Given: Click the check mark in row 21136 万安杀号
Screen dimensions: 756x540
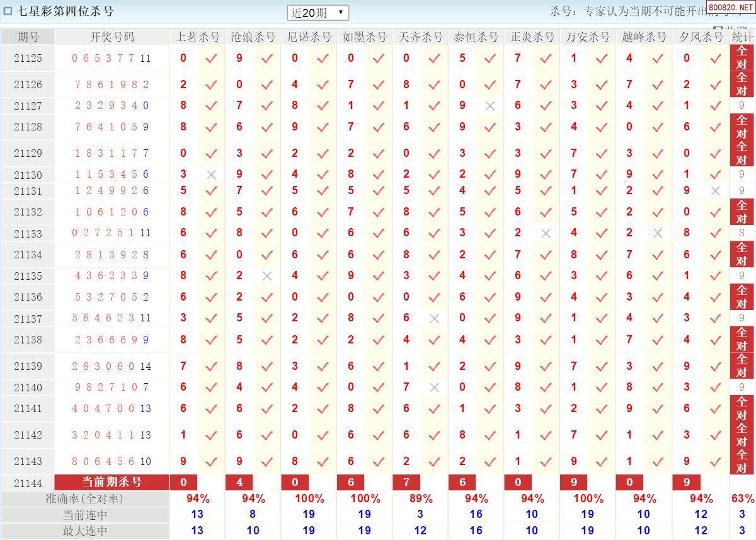Looking at the screenshot, I should point(602,297).
